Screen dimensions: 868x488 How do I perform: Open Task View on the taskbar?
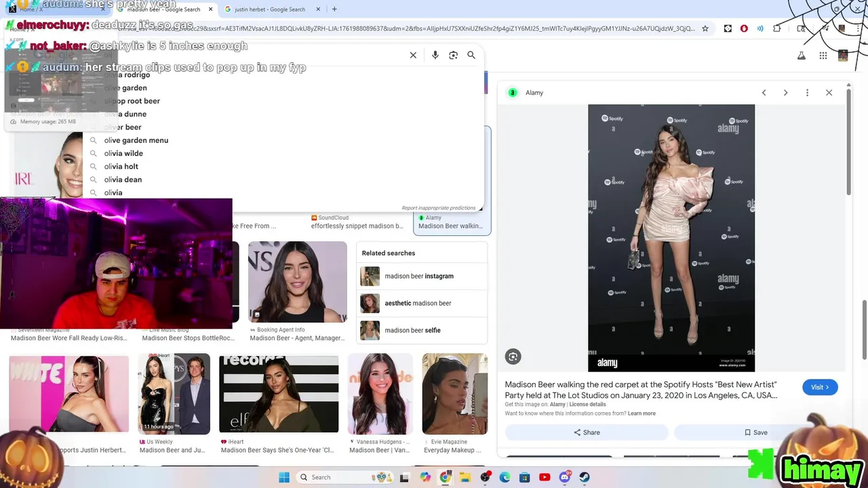[405, 477]
